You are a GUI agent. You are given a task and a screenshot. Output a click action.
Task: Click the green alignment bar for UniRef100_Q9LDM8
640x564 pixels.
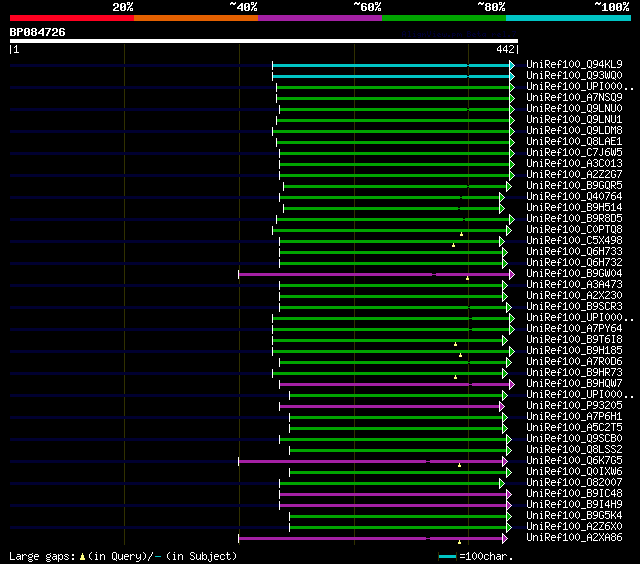click(x=390, y=131)
